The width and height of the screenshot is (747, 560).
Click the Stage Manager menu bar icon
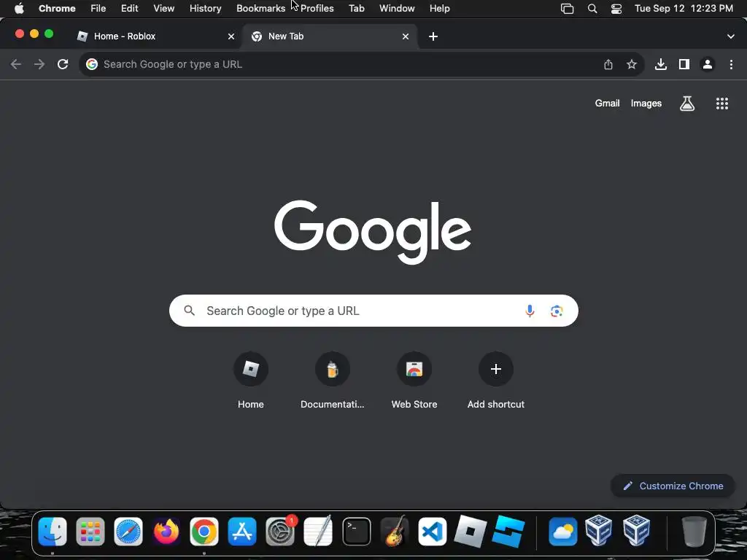pos(567,9)
